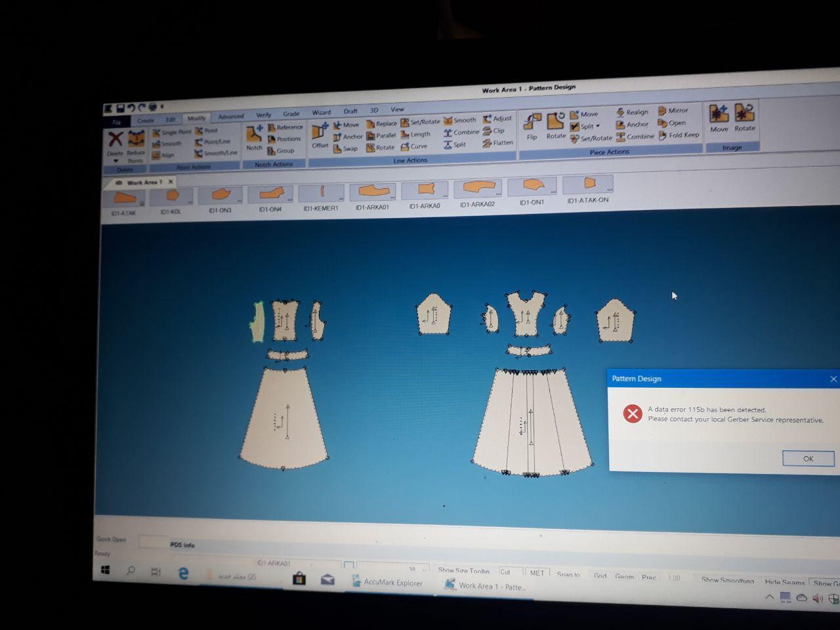Open the Wizard ribbon tab

point(321,112)
